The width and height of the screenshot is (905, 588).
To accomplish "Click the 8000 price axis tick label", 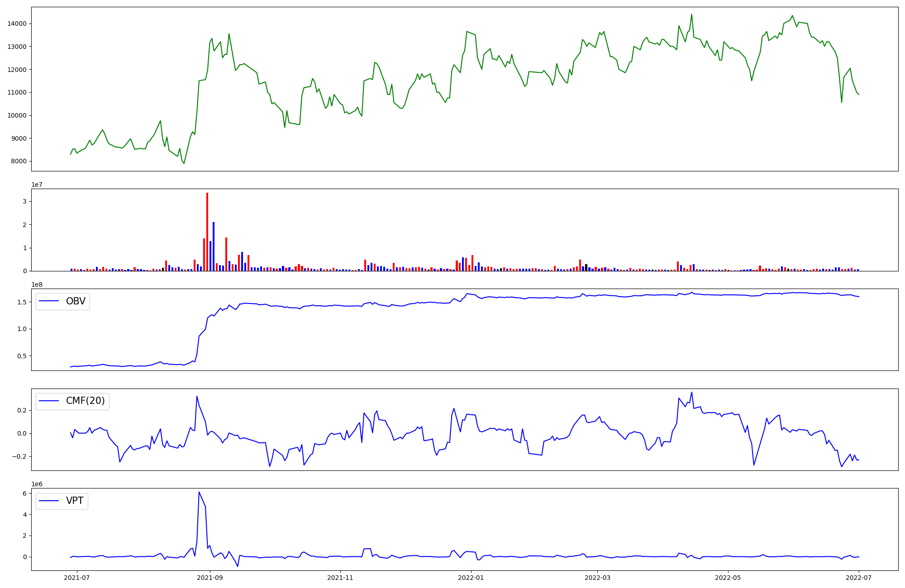I will point(19,161).
